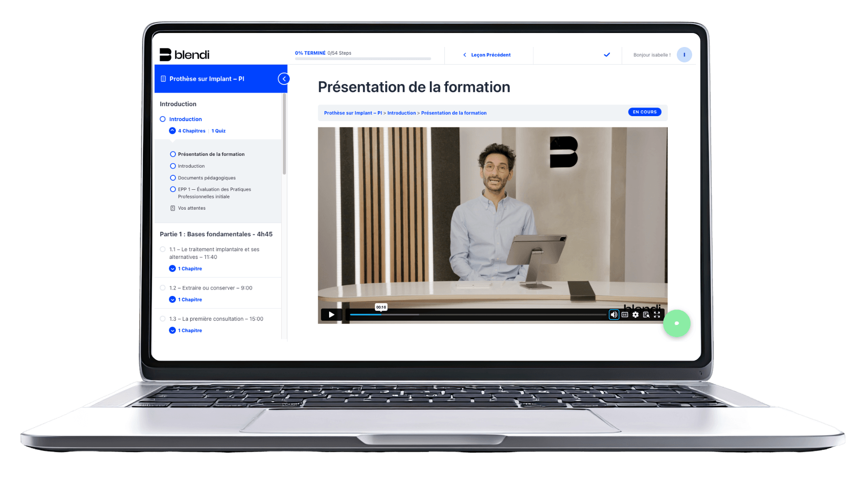Toggle closed captions CC icon
This screenshot has width=868, height=488.
[x=625, y=314]
